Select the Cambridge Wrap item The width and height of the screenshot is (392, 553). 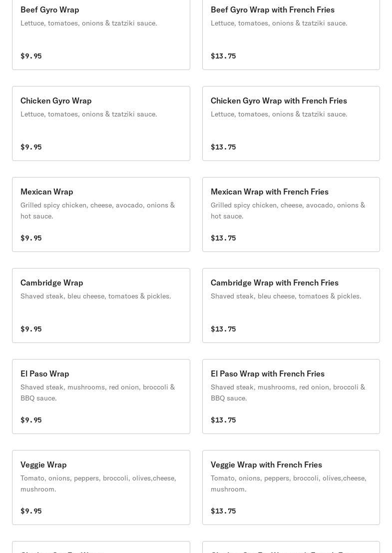(52, 283)
